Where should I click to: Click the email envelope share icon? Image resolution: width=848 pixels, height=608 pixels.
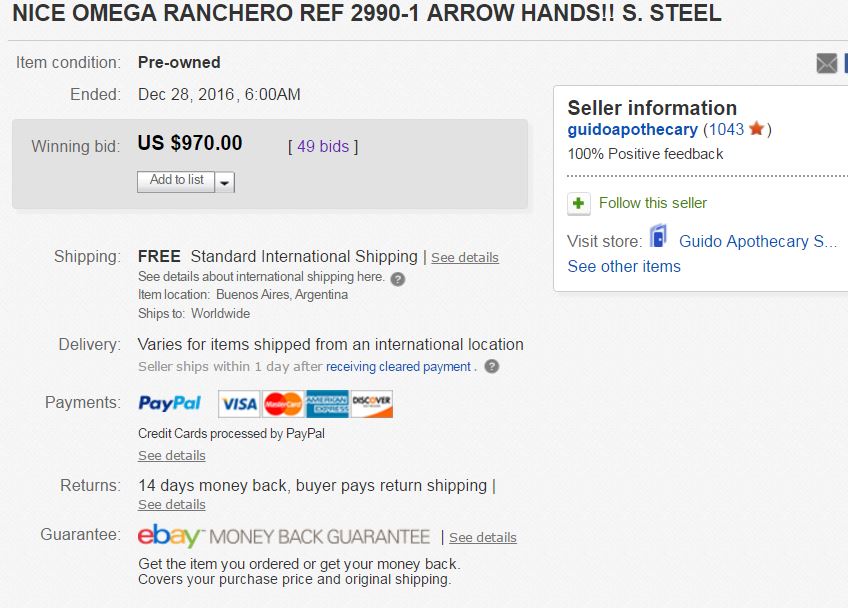tap(827, 64)
